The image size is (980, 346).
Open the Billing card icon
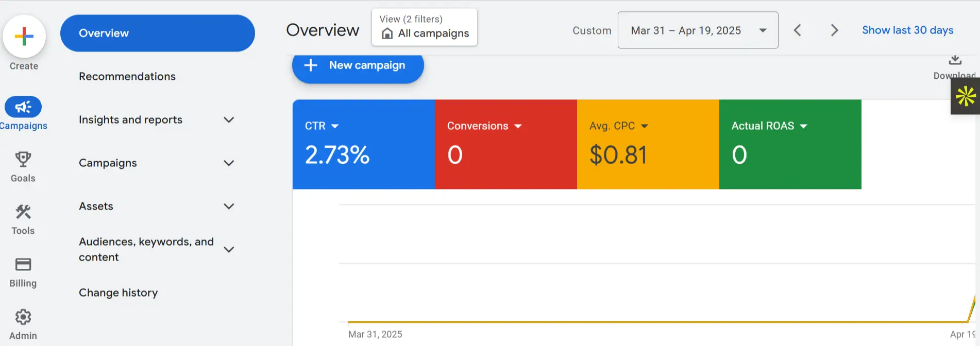[x=23, y=265]
